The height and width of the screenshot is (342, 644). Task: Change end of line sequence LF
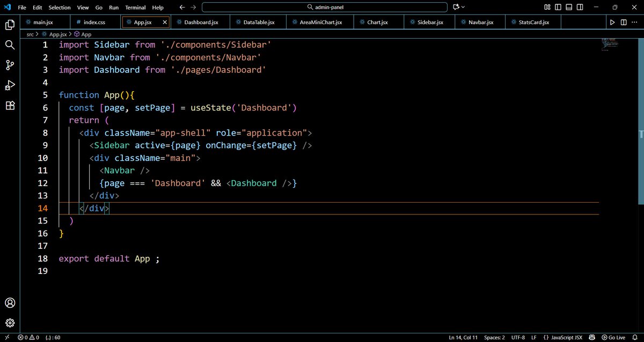534,338
